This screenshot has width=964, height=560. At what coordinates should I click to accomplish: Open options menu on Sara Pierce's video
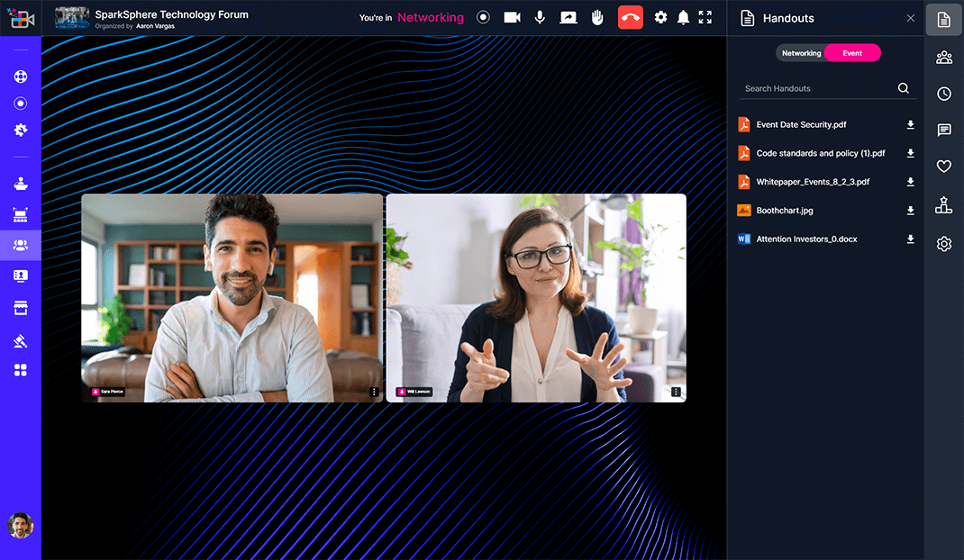click(374, 393)
